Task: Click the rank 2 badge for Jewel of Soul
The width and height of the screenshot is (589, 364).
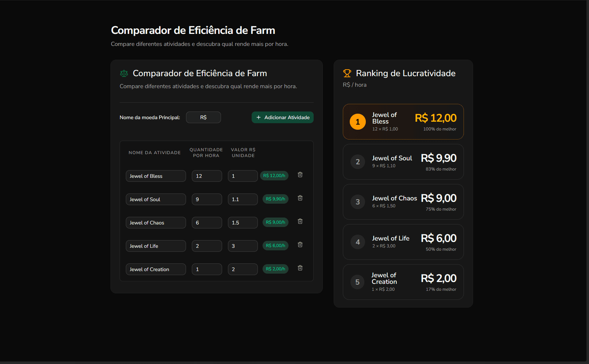Action: click(357, 162)
